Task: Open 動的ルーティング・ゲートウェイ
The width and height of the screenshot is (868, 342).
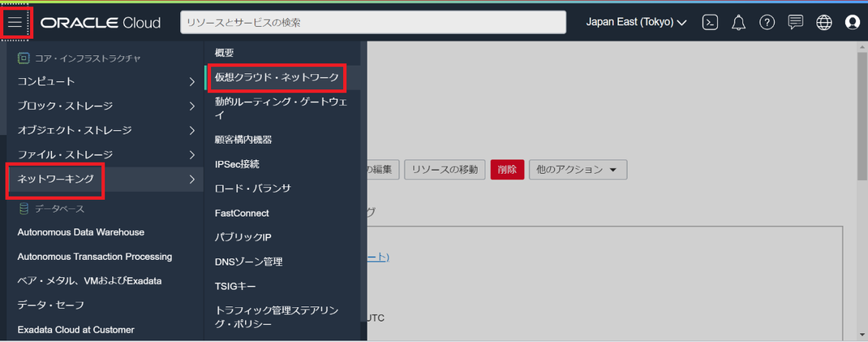Action: (282, 109)
